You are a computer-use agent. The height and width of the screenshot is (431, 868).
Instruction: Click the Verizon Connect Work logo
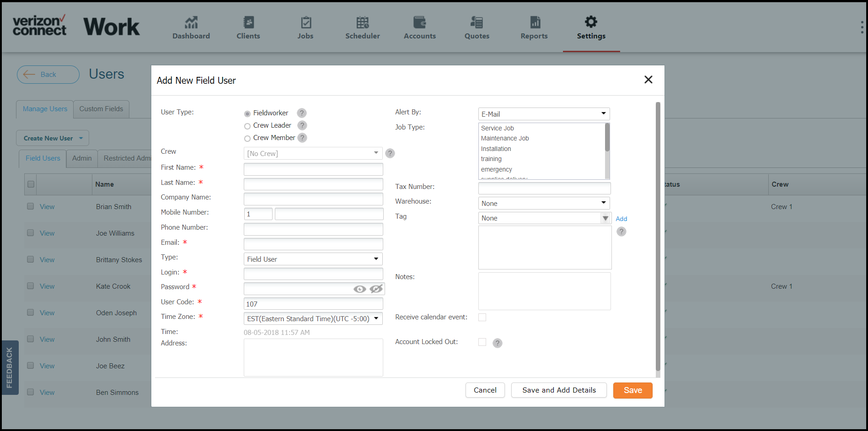76,27
